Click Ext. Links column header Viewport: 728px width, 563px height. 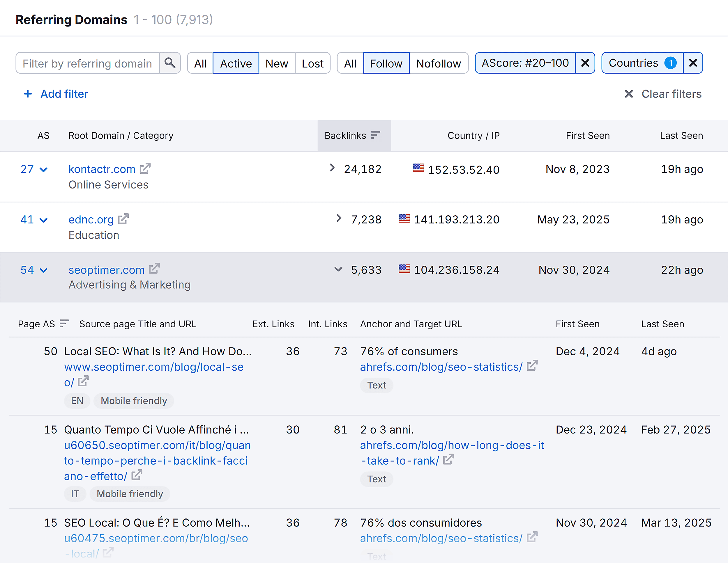click(273, 324)
